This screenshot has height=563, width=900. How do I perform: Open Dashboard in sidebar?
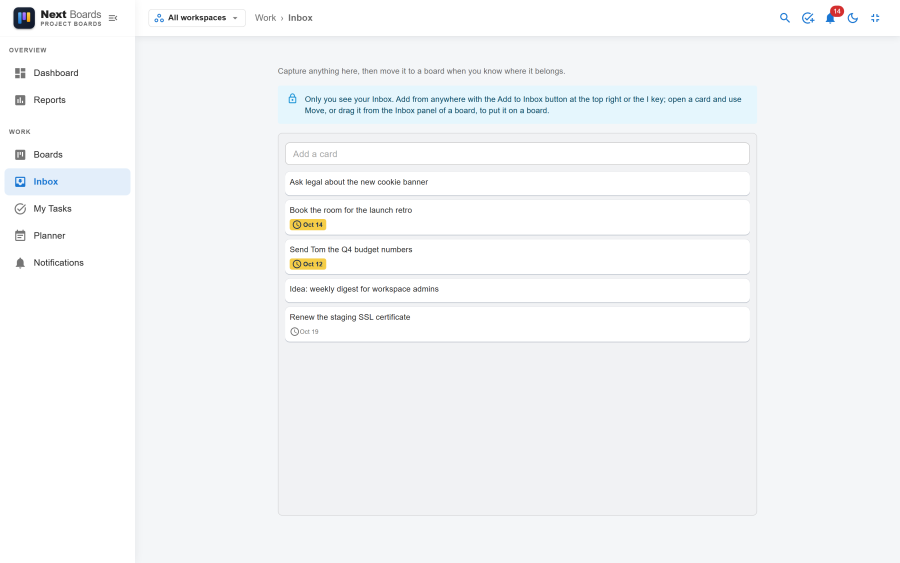click(67, 73)
